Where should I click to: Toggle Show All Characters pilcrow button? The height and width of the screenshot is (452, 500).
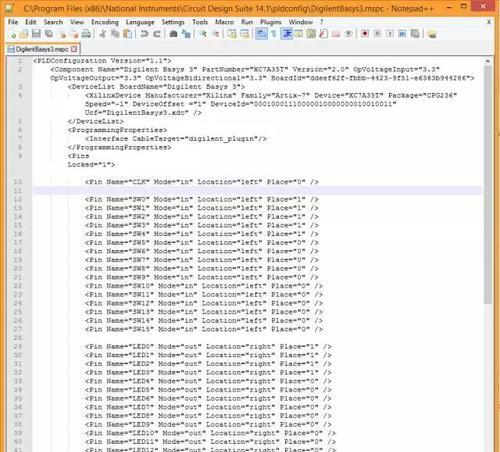click(274, 34)
